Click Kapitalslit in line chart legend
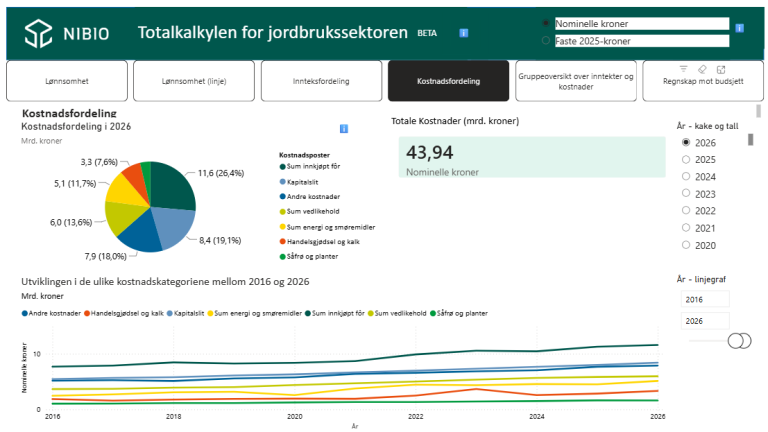The width and height of the screenshot is (768, 432). click(186, 313)
